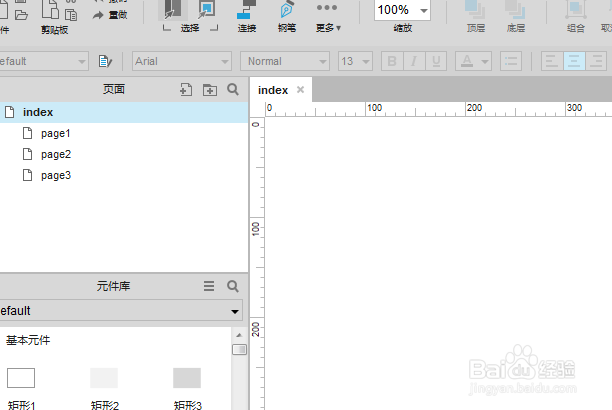Open the widget library options menu
Viewport: 612px width, 410px height.
pos(209,286)
